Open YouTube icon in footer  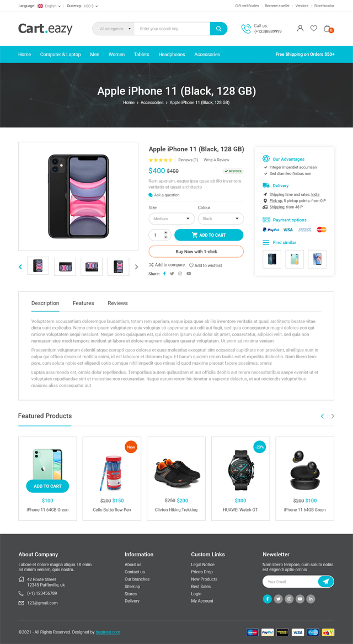300,599
